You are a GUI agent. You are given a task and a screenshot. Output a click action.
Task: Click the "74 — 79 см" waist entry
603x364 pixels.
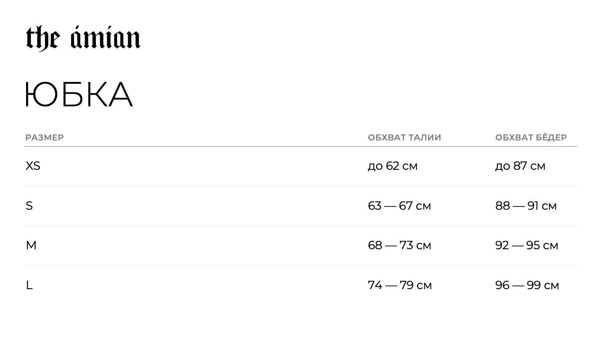point(399,285)
